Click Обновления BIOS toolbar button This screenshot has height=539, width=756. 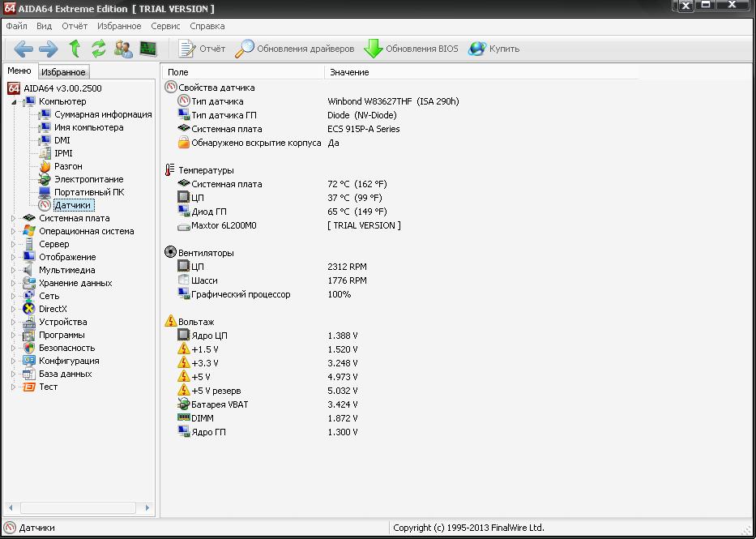tap(412, 49)
